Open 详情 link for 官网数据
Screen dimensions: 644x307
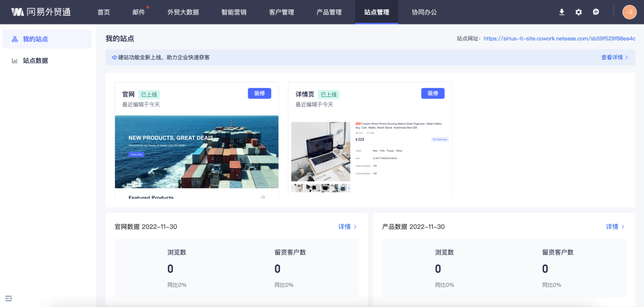pyautogui.click(x=347, y=226)
